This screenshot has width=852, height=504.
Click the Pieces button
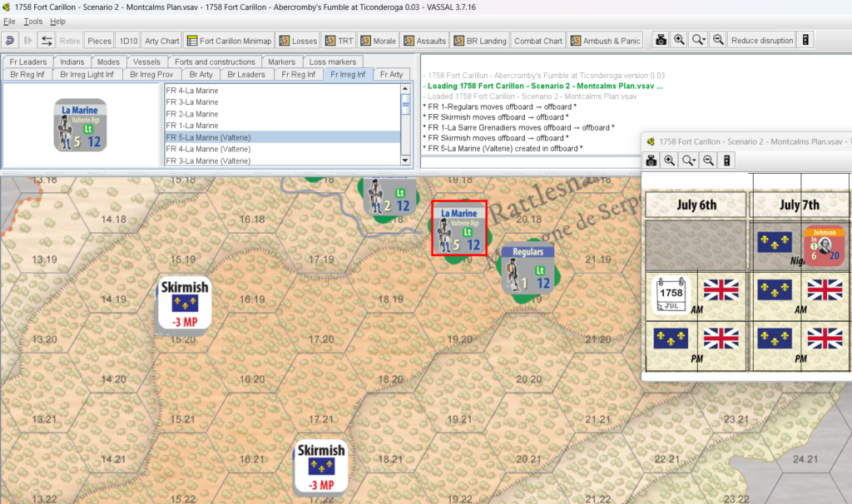click(100, 41)
